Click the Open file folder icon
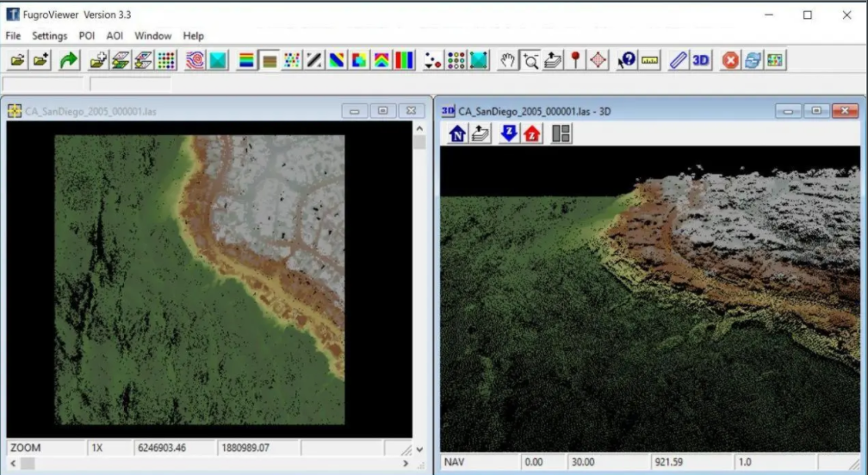The height and width of the screenshot is (475, 868). [x=17, y=60]
